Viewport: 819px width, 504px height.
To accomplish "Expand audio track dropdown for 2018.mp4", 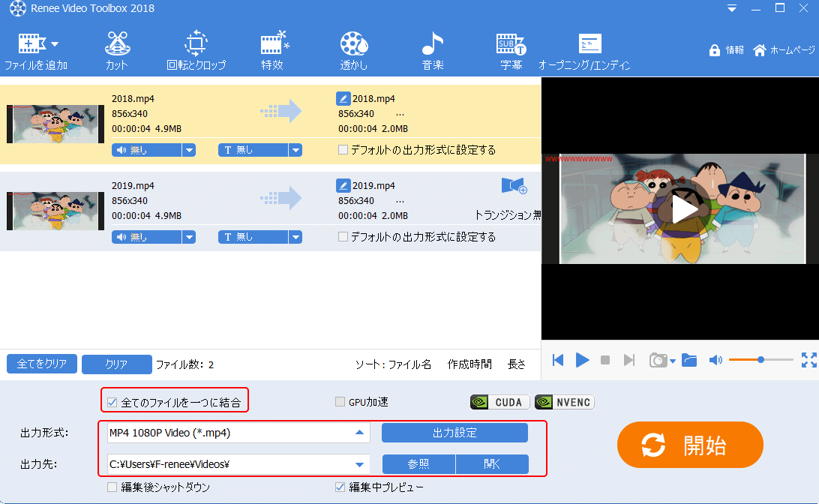I will point(189,151).
